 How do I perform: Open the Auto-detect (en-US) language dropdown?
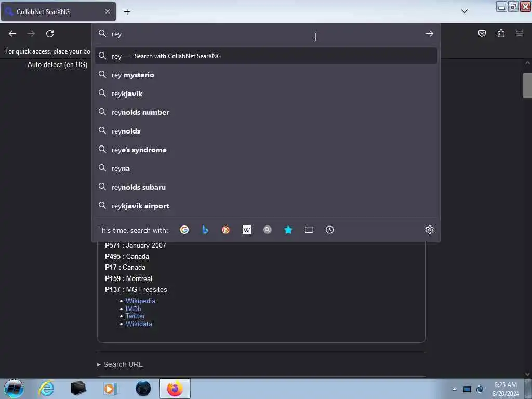pyautogui.click(x=57, y=64)
